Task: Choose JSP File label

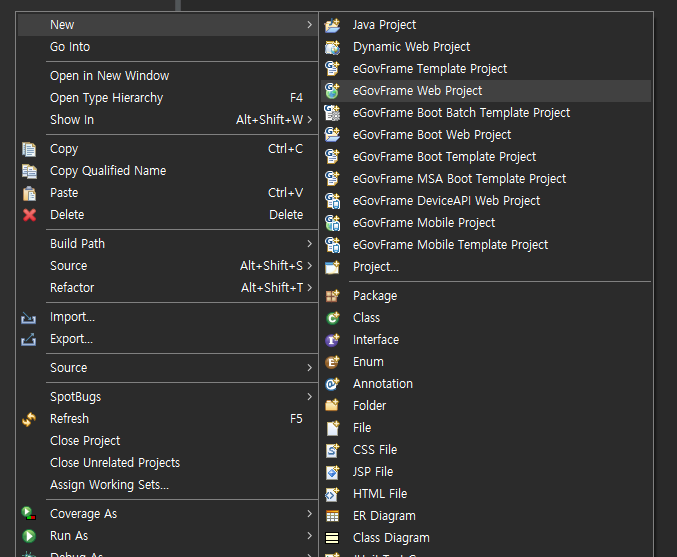Action: point(373,472)
